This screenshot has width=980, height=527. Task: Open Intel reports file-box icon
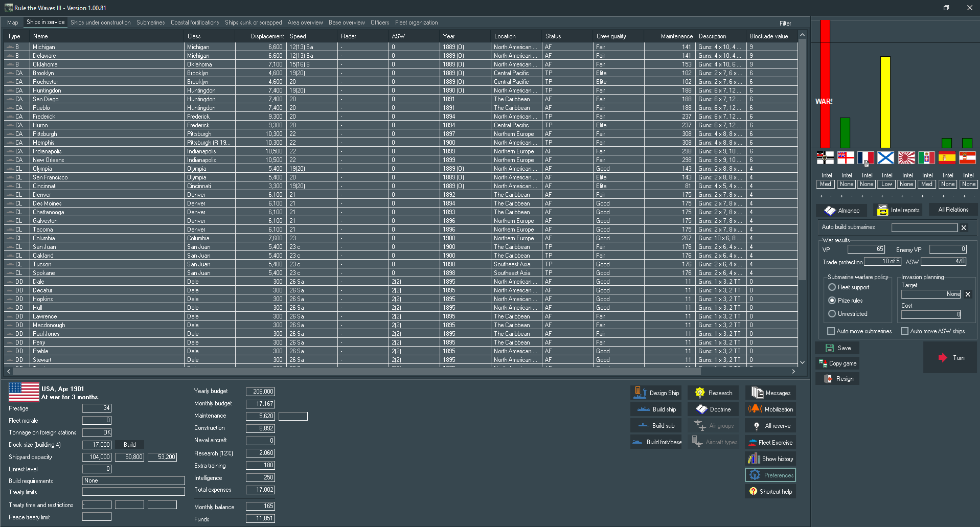[x=882, y=210]
